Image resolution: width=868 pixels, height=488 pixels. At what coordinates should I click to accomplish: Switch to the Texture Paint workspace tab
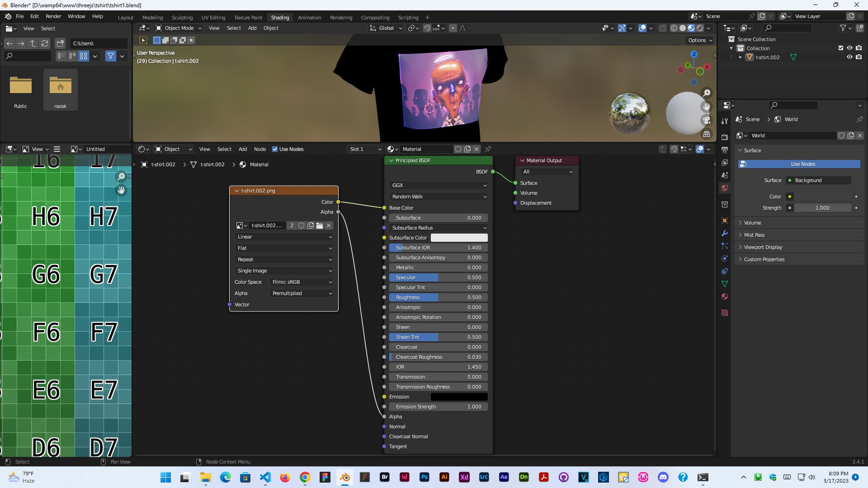[248, 18]
